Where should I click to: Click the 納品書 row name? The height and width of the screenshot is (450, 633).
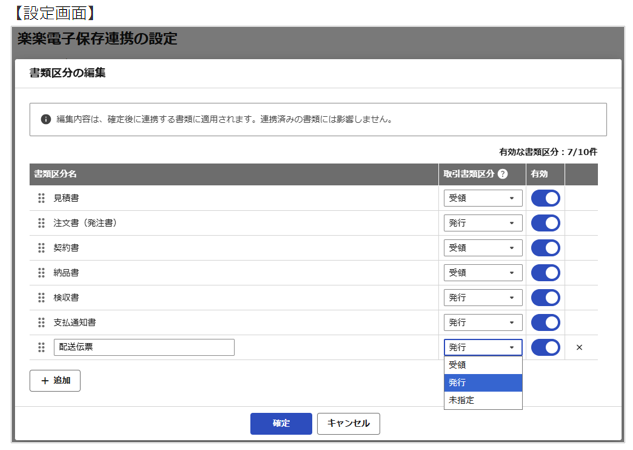[x=66, y=273]
